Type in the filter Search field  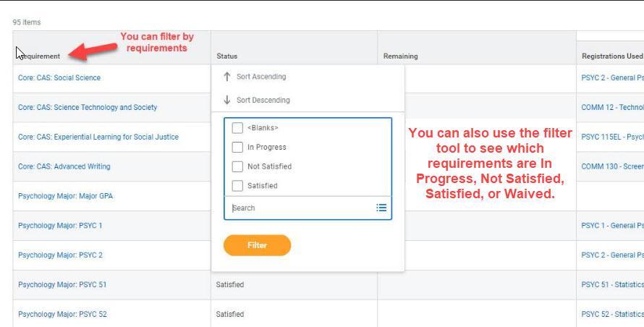point(300,208)
